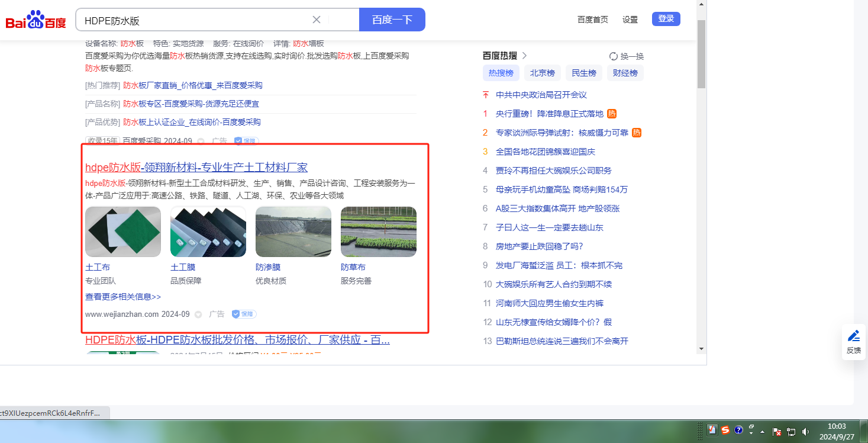This screenshot has width=868, height=443.
Task: Click the blue help question mark tray icon
Action: [x=738, y=431]
